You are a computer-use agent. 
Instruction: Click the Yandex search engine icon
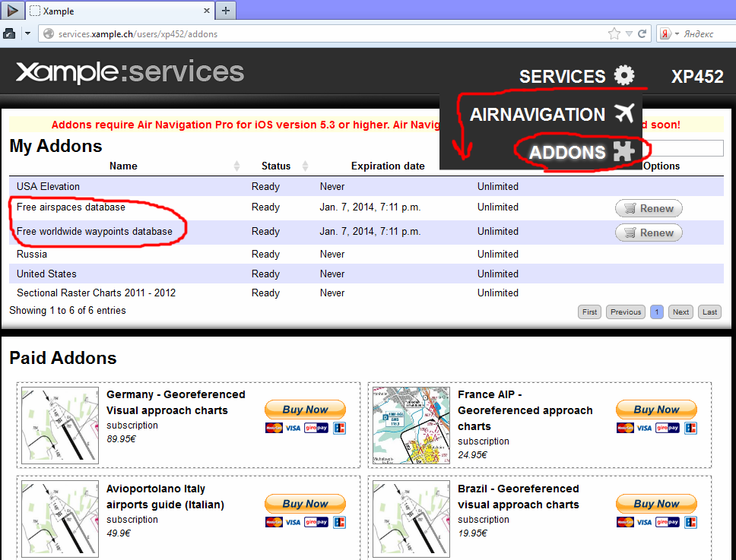[x=666, y=34]
